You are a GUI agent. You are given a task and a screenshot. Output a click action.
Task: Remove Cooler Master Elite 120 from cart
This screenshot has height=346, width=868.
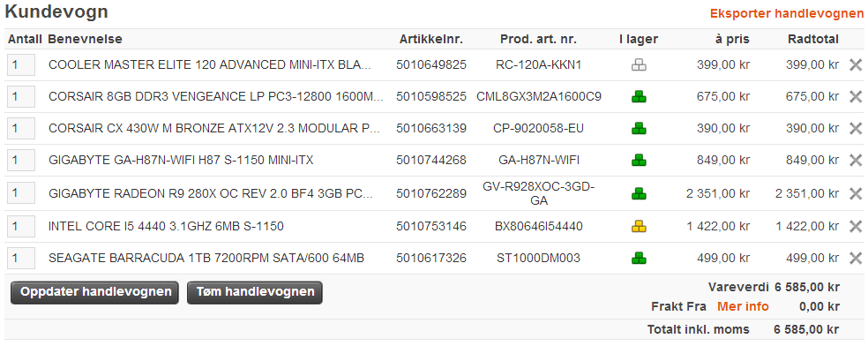tap(856, 64)
